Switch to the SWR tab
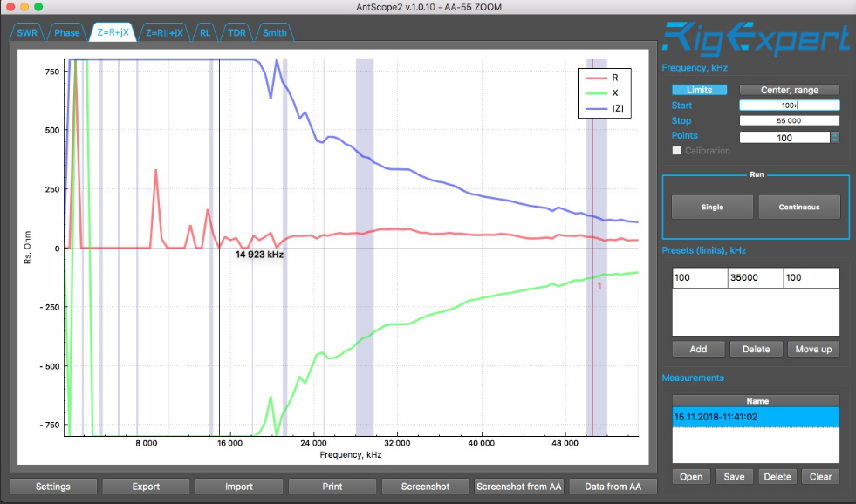Viewport: 856px width, 504px height. (27, 33)
